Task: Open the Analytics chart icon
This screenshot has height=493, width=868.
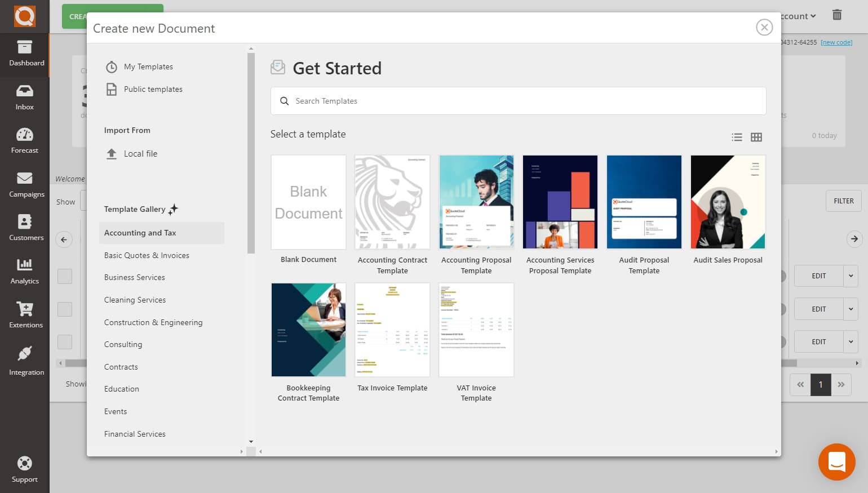Action: tap(24, 264)
